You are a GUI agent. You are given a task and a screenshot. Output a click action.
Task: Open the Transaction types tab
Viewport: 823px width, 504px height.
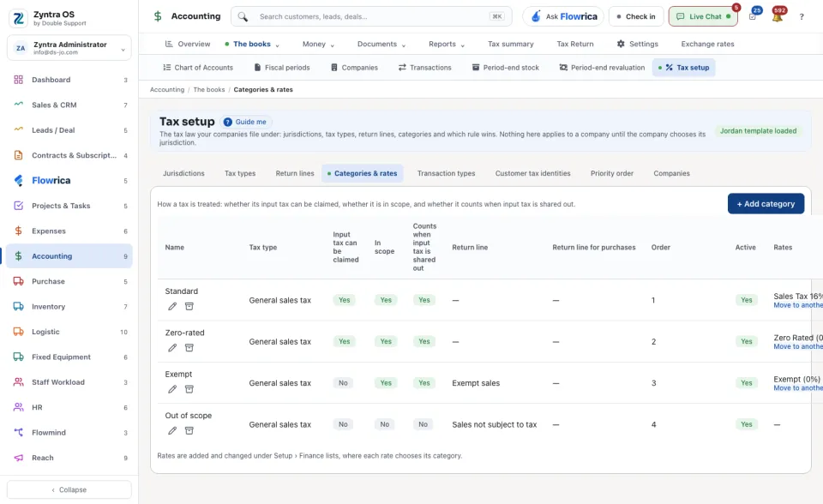pos(446,173)
